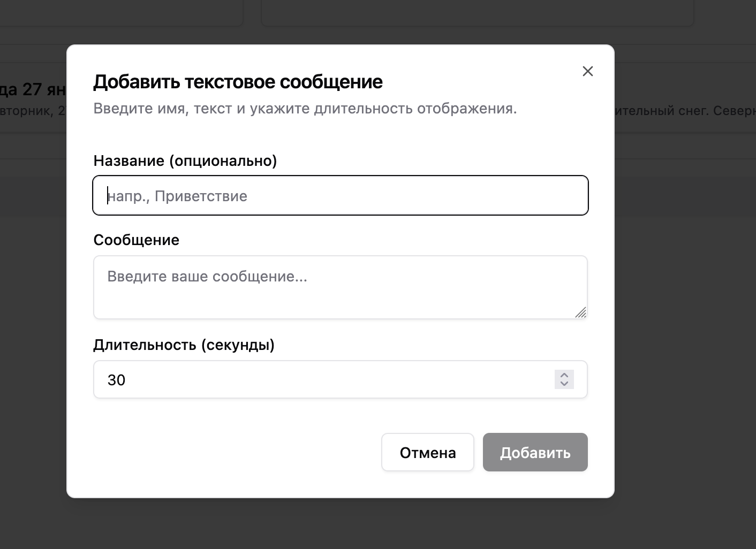Click the Сообщение label

tap(136, 240)
